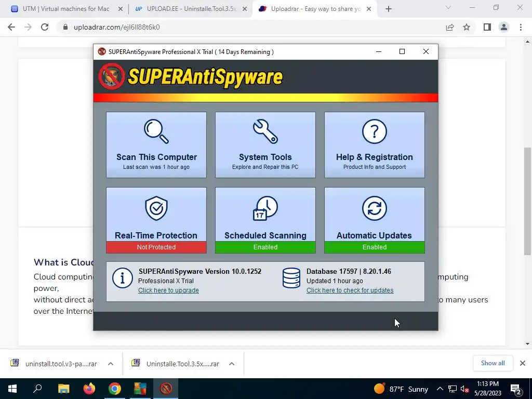Bookmark this page with the star
532x399 pixels.
coord(467,27)
